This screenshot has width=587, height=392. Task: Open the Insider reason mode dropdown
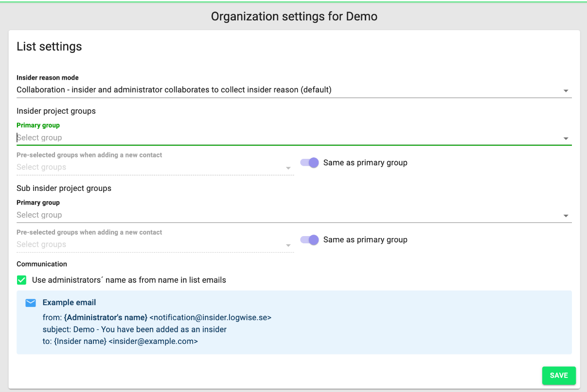click(x=294, y=90)
